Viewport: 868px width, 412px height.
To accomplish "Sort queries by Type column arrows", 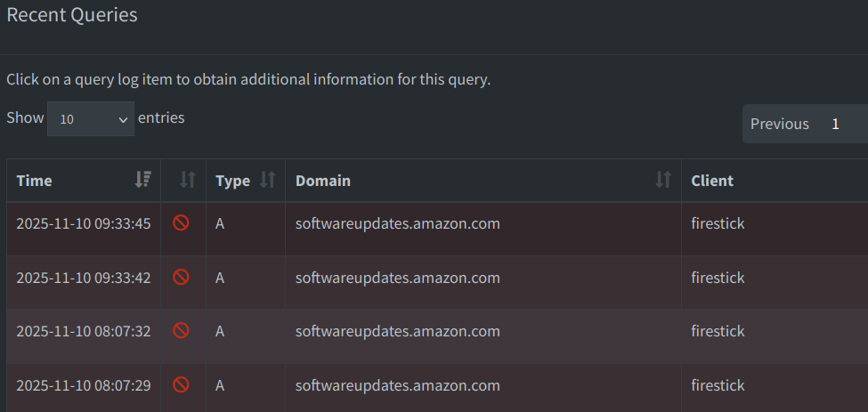I will tap(267, 180).
